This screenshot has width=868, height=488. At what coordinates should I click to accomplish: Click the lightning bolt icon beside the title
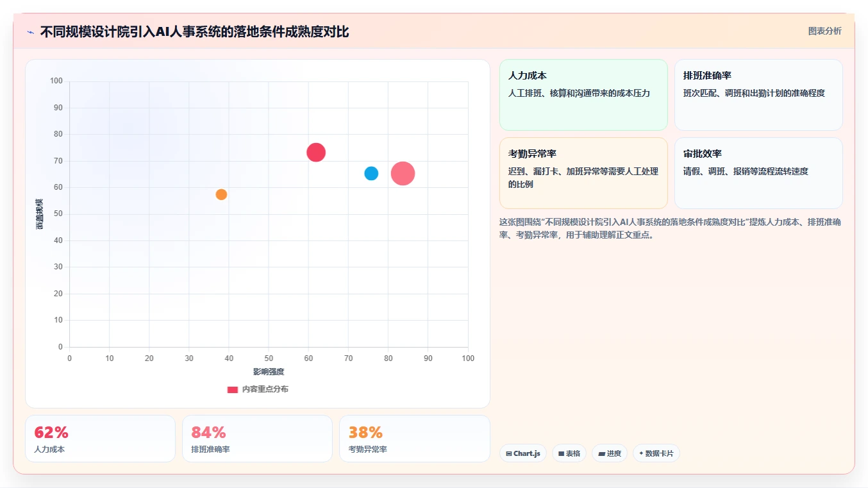30,32
